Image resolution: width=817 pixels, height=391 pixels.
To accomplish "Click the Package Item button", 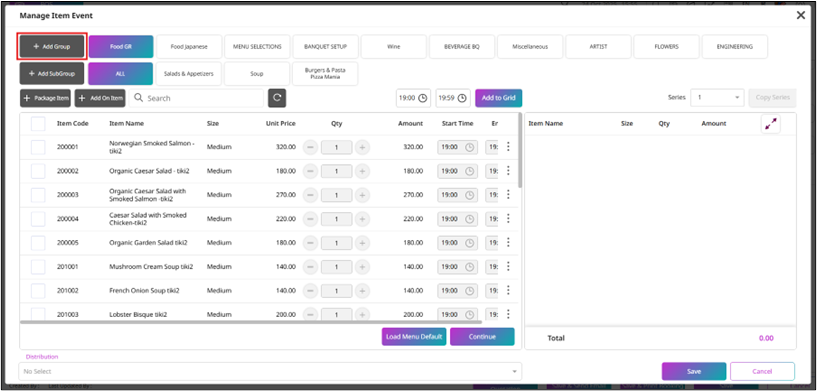I will [x=45, y=98].
